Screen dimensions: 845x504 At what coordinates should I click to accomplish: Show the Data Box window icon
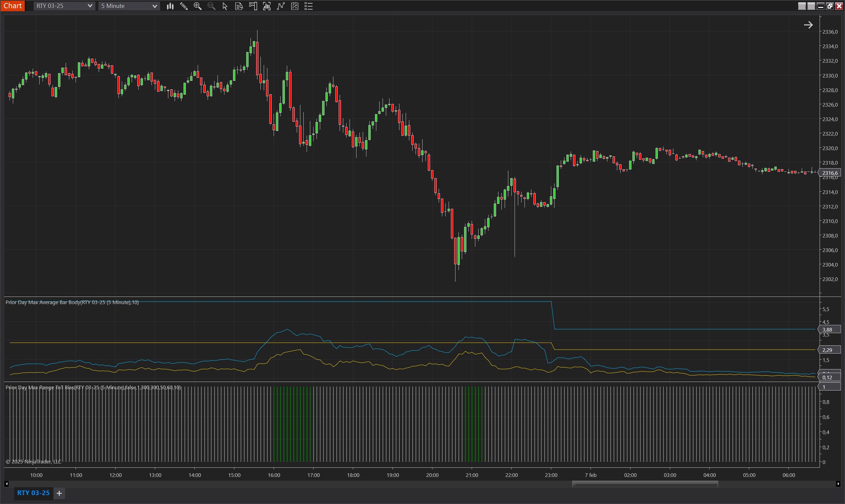tap(239, 6)
